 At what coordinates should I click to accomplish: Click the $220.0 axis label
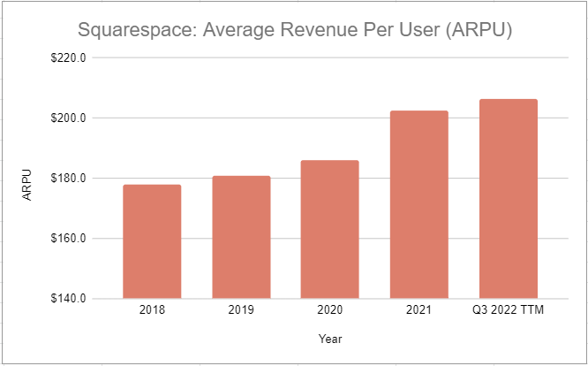pos(68,57)
